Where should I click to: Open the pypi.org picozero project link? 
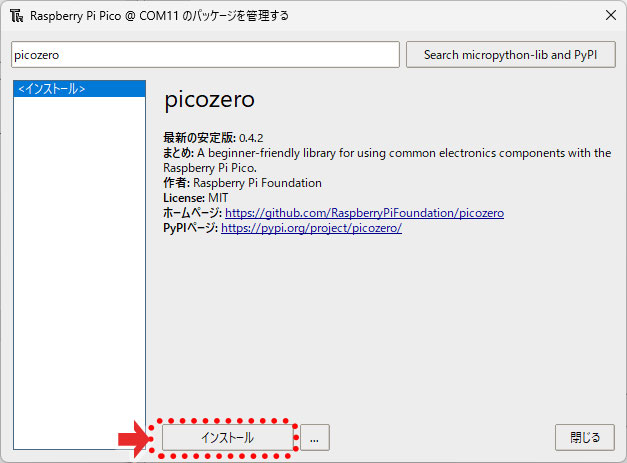coord(311,228)
